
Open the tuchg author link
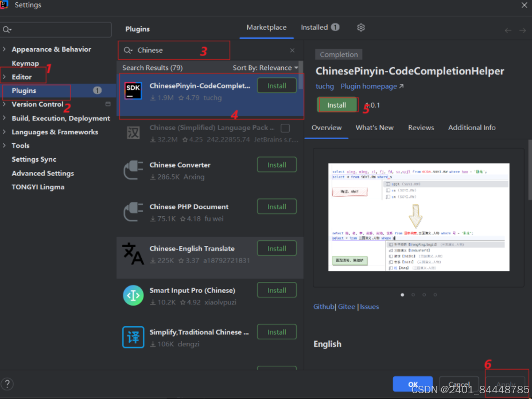pyautogui.click(x=325, y=87)
